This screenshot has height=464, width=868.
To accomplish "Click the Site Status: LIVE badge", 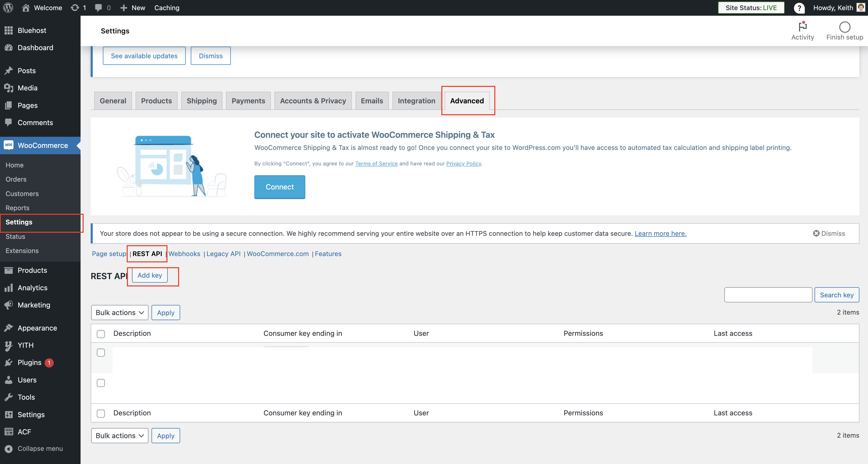I will (751, 8).
